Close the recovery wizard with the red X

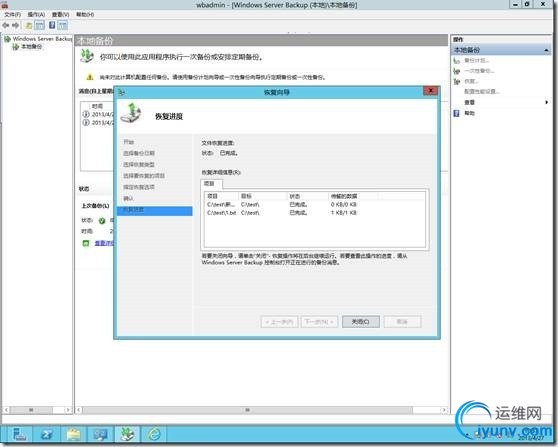tap(431, 91)
